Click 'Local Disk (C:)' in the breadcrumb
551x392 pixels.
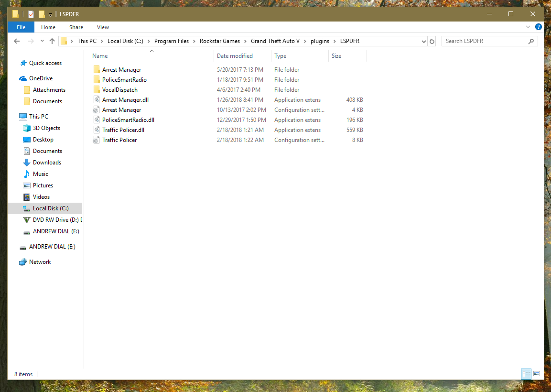pos(125,41)
